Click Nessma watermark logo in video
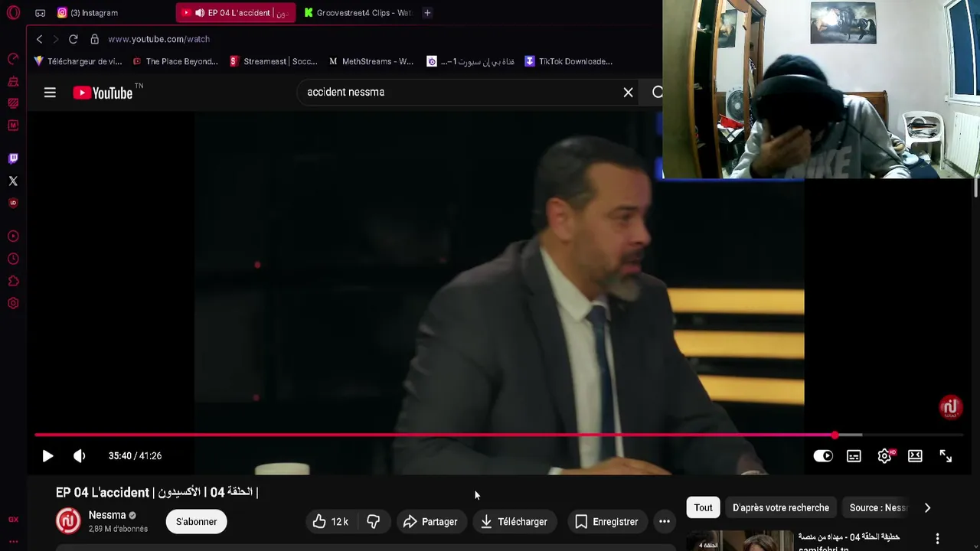Viewport: 980px width, 551px height. (x=951, y=407)
